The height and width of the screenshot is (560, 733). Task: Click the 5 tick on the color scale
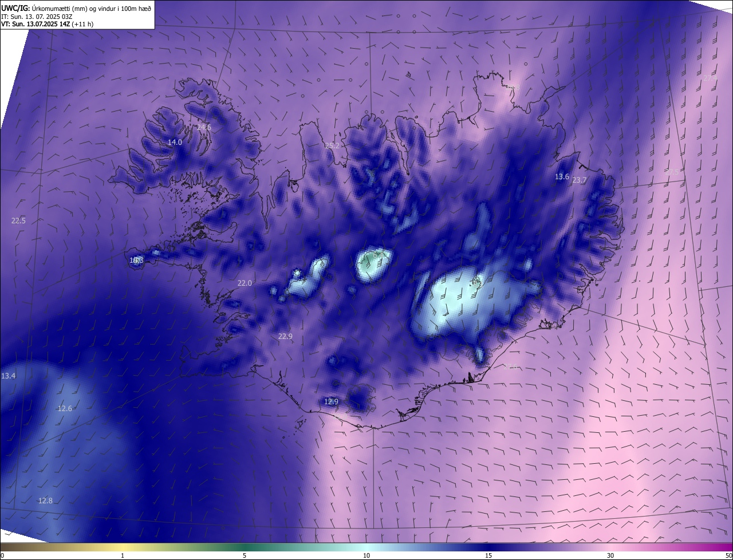245,555
